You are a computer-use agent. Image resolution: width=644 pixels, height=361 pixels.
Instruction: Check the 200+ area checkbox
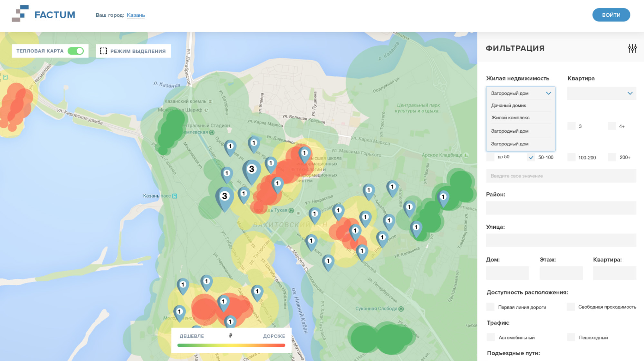point(612,157)
